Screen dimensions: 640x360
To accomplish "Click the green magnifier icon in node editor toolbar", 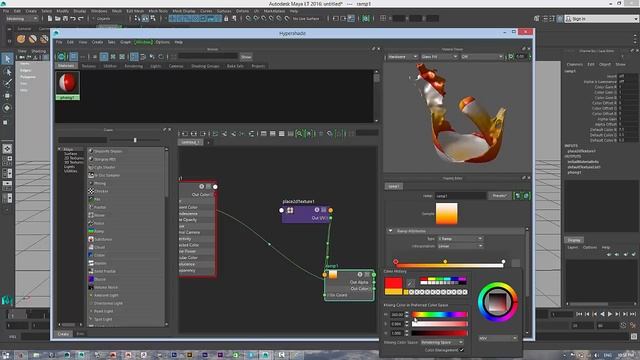I will coord(300,133).
